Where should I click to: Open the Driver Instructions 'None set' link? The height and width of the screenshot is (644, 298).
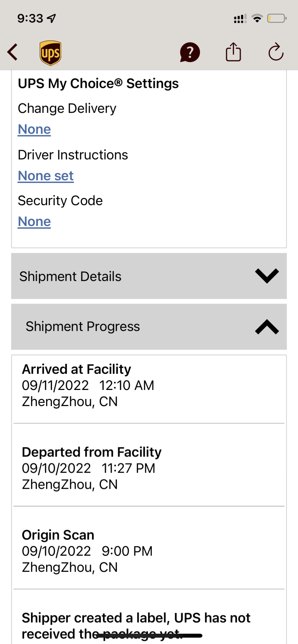(x=46, y=176)
